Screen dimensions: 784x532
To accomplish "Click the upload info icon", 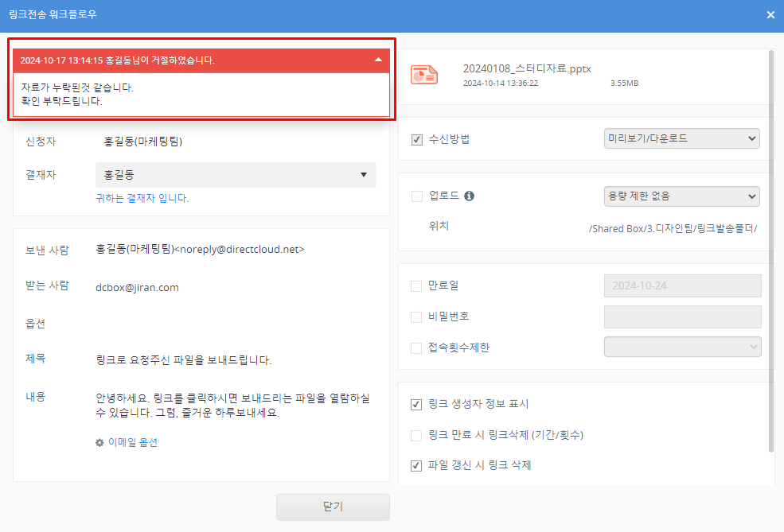I will pyautogui.click(x=469, y=196).
